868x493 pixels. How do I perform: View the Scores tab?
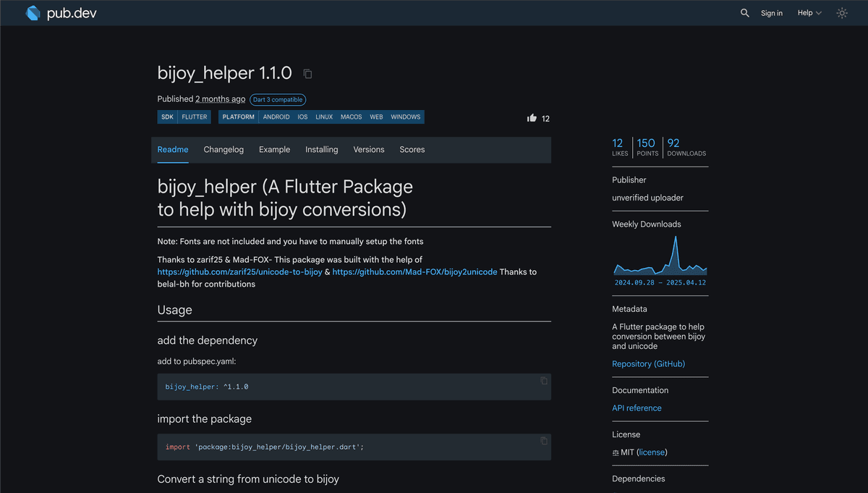pos(412,149)
